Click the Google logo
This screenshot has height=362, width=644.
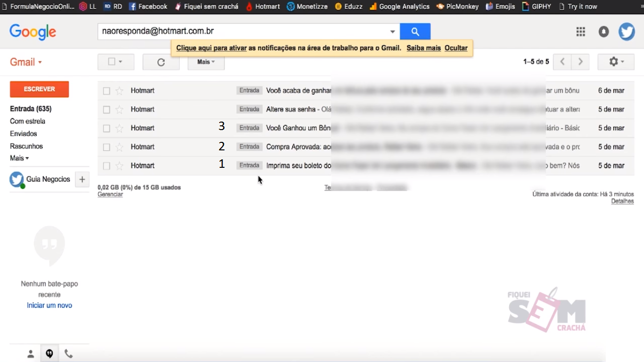33,32
